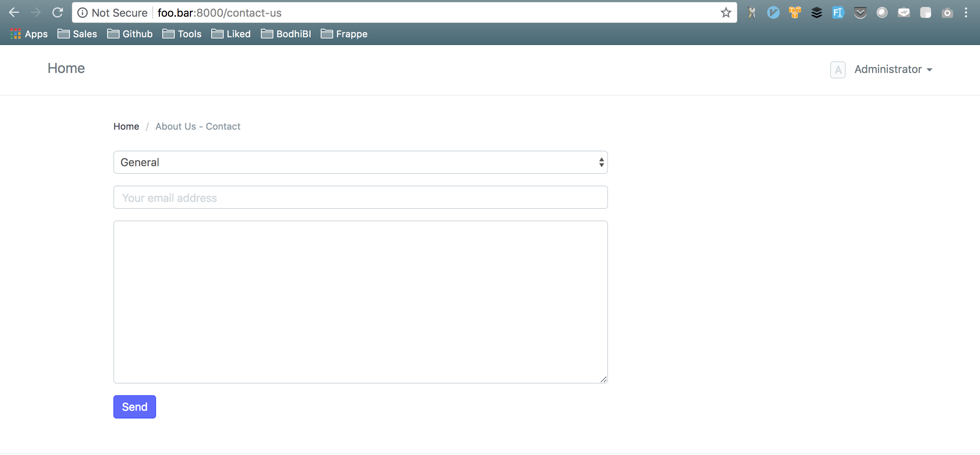Screen dimensions: 980x455
Task: Open the Buffer stacked layers extension
Action: (x=817, y=13)
